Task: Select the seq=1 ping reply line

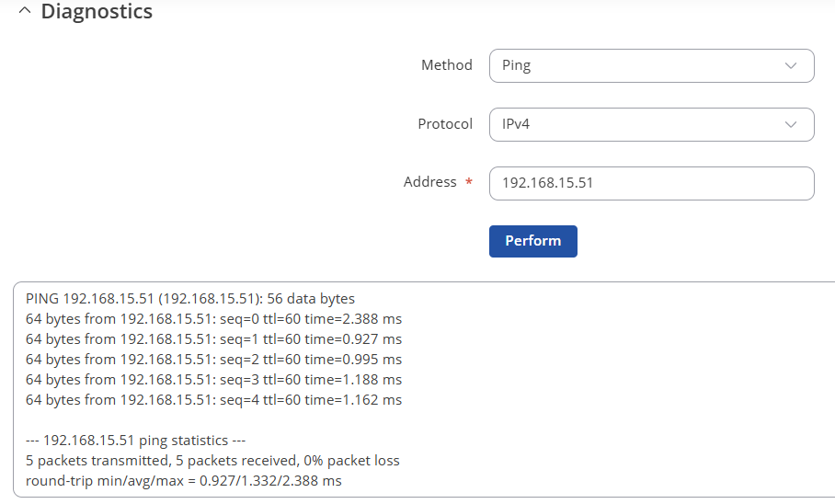Action: click(213, 339)
